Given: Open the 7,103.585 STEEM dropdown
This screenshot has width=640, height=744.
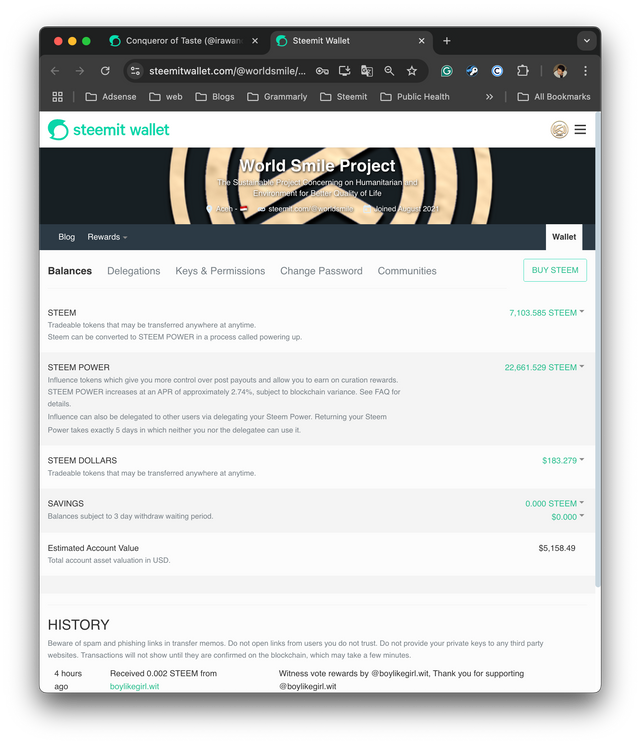Looking at the screenshot, I should [x=547, y=313].
